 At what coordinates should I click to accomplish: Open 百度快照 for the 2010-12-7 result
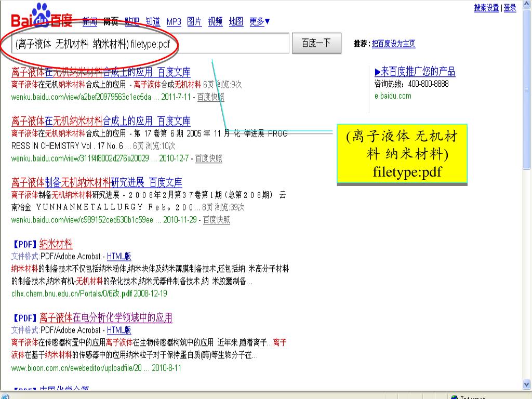pos(209,158)
